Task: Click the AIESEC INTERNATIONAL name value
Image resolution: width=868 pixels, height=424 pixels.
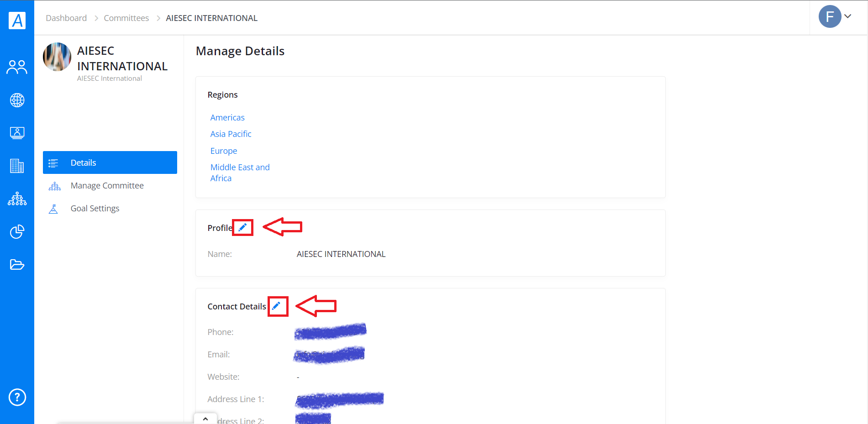Action: tap(341, 254)
